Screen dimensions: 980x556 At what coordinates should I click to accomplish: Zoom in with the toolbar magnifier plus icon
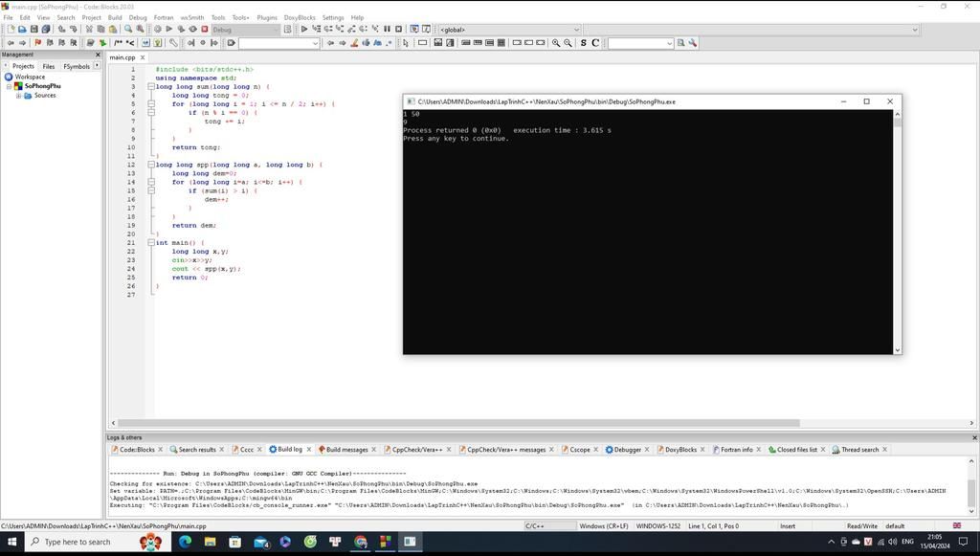pos(556,42)
